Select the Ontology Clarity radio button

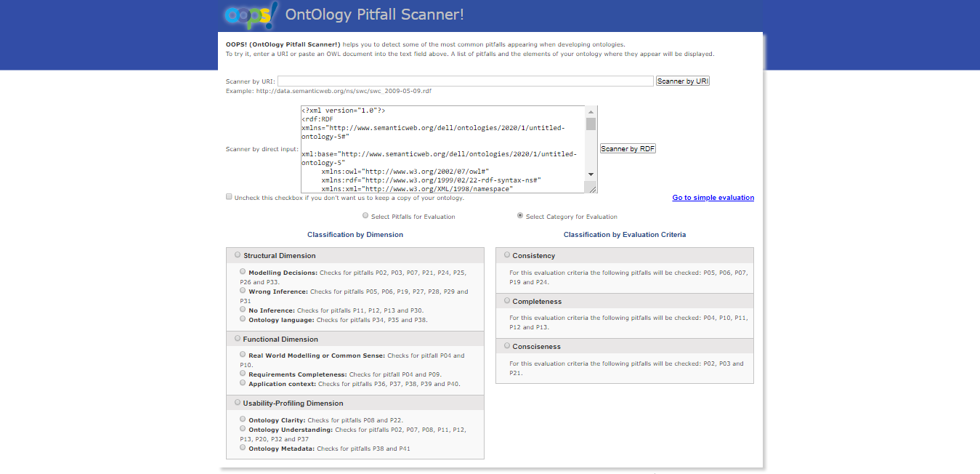pyautogui.click(x=243, y=419)
